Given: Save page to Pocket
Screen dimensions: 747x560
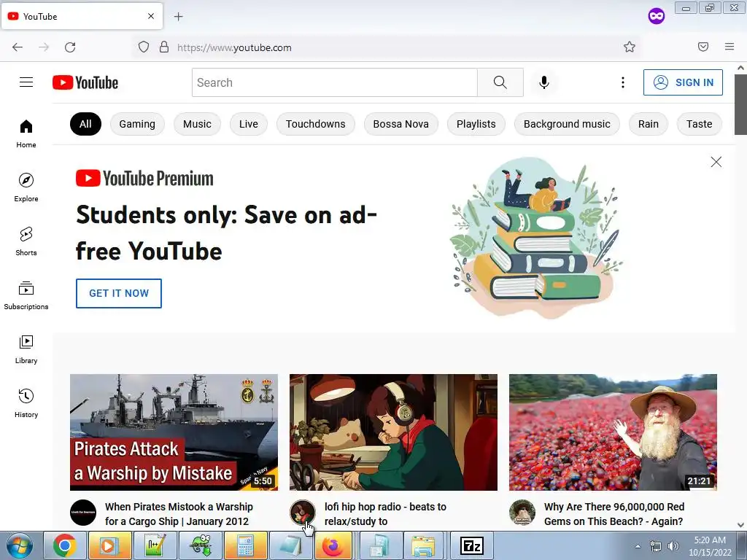Looking at the screenshot, I should tap(703, 47).
